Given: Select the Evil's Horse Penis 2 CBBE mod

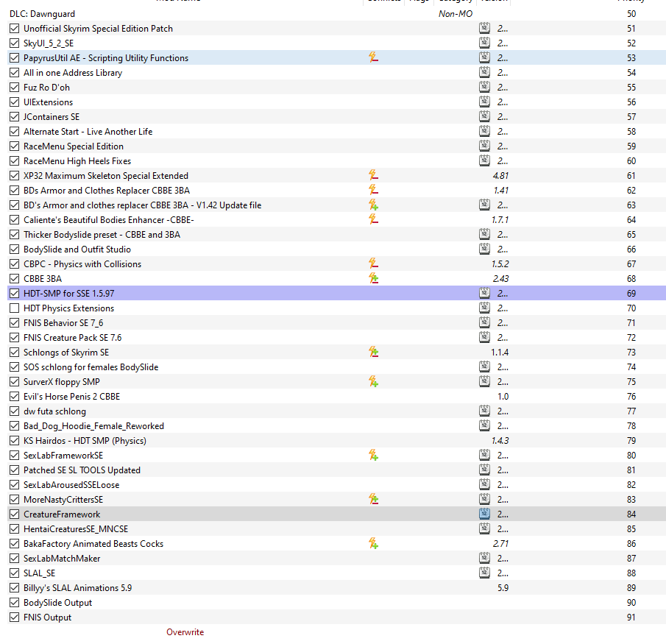Looking at the screenshot, I should click(x=72, y=397).
